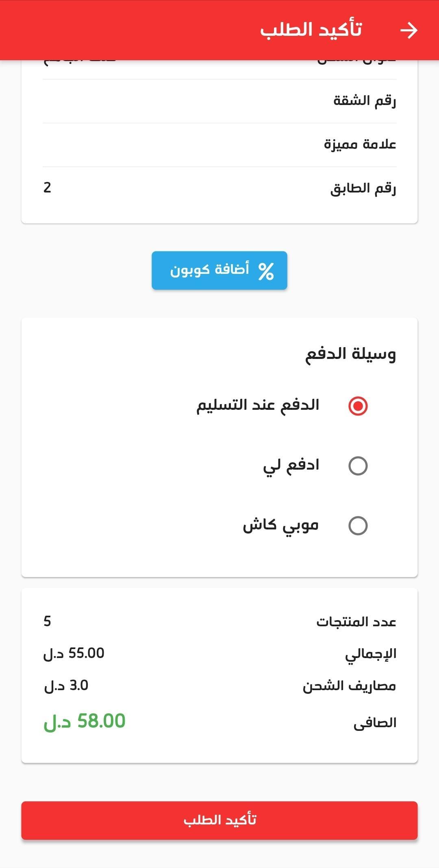Confirm order with bottom تأكيد الطلب button

[219, 820]
